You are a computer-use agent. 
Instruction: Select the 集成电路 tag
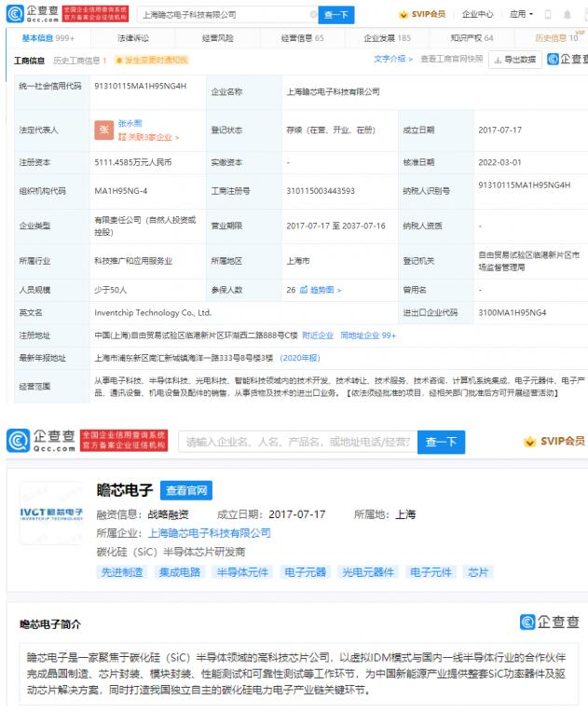tap(180, 572)
